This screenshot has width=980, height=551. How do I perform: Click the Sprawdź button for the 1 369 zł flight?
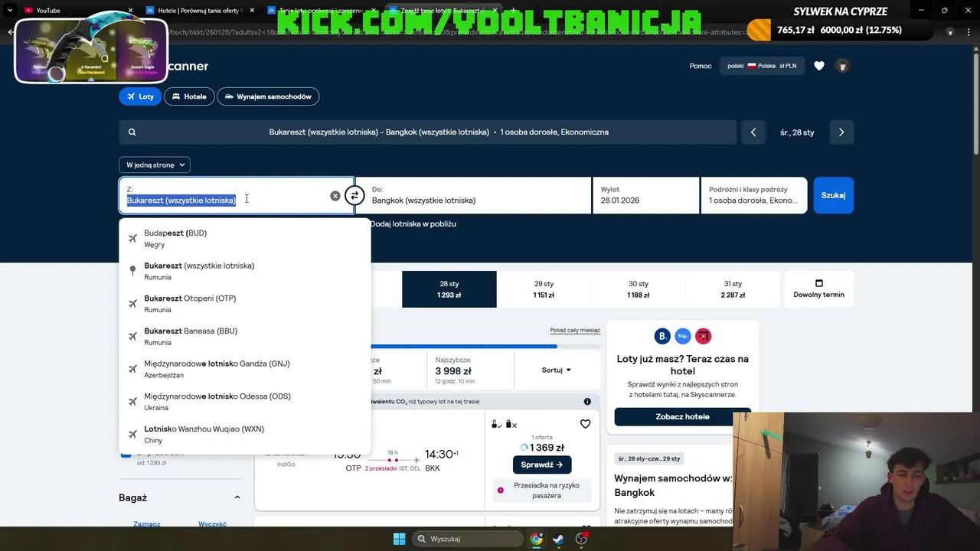pyautogui.click(x=542, y=465)
